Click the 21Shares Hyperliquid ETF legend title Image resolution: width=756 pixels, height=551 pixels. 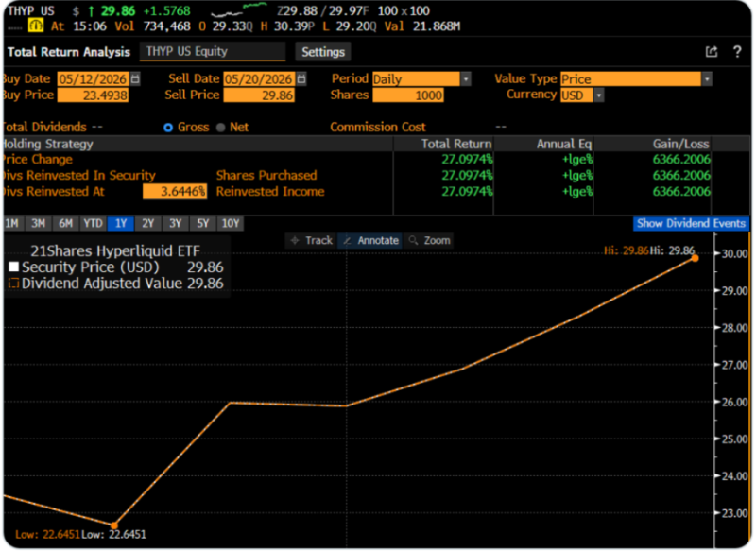click(x=115, y=250)
